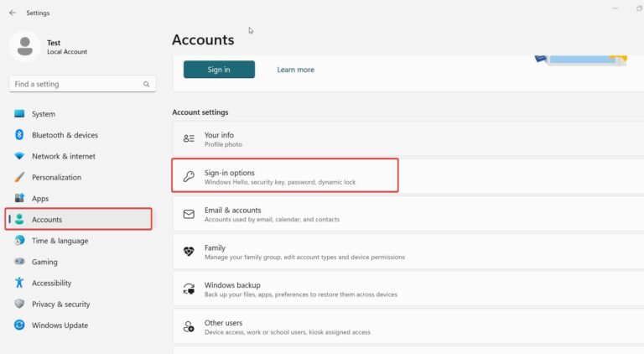Screen dimensions: 644x354
Task: Open System via its monitor icon
Action: tap(19, 114)
